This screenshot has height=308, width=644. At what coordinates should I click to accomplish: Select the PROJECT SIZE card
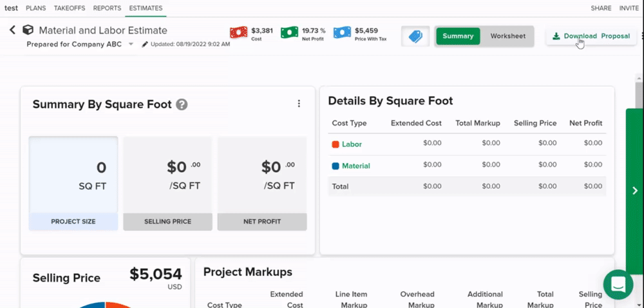tap(73, 183)
